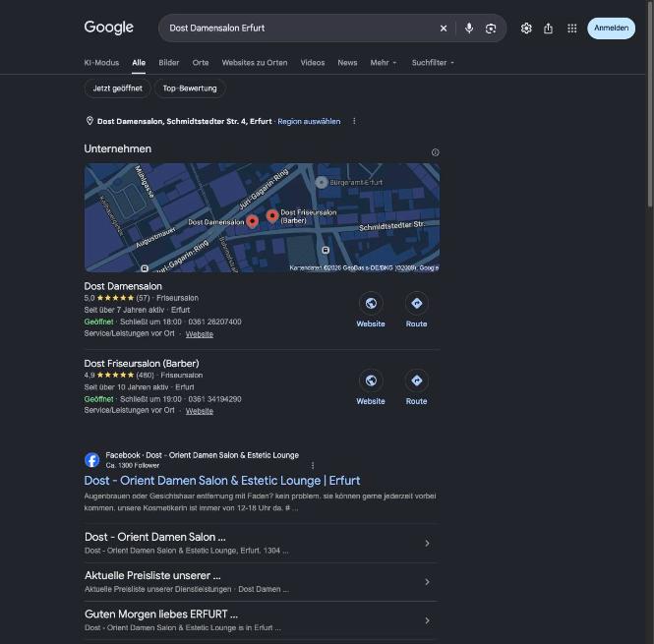Start voice search with the microphone icon
Viewport: 654px width, 644px height.
coord(469,28)
